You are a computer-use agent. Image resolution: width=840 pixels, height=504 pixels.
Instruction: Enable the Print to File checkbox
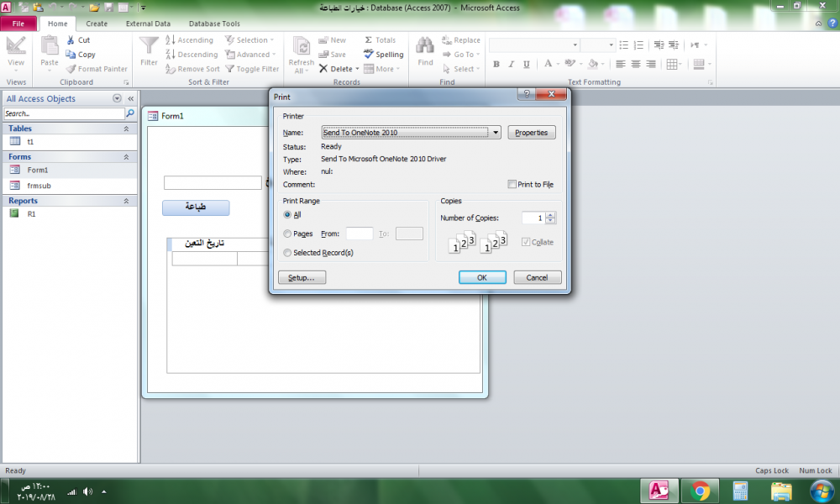point(512,184)
